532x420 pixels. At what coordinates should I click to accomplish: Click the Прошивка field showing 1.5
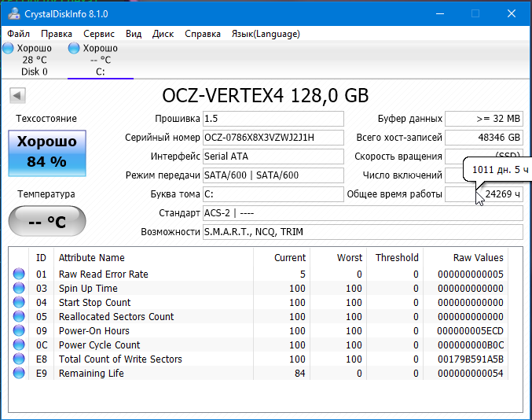point(273,119)
